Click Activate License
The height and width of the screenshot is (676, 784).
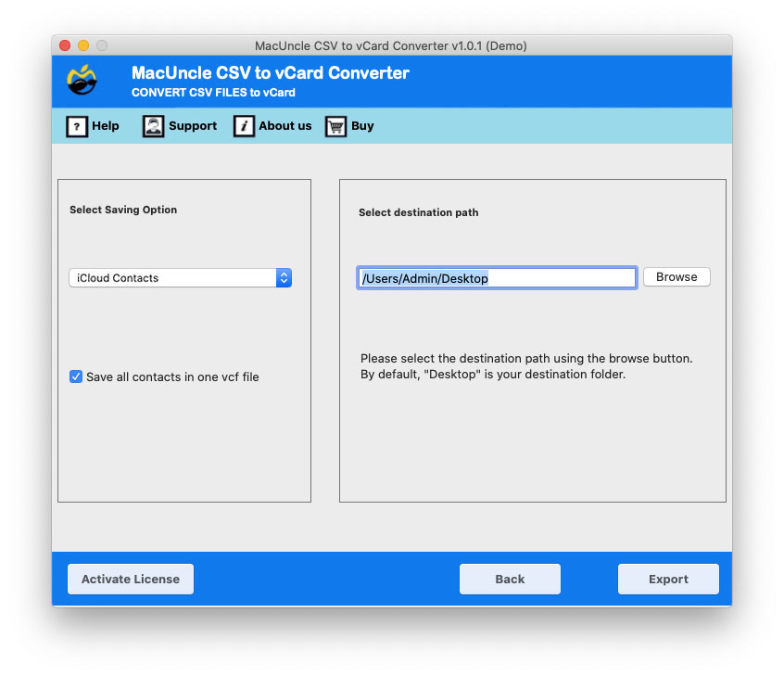click(x=130, y=579)
